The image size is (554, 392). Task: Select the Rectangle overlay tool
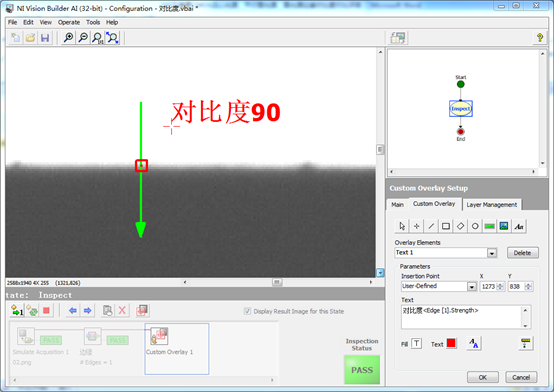click(446, 226)
